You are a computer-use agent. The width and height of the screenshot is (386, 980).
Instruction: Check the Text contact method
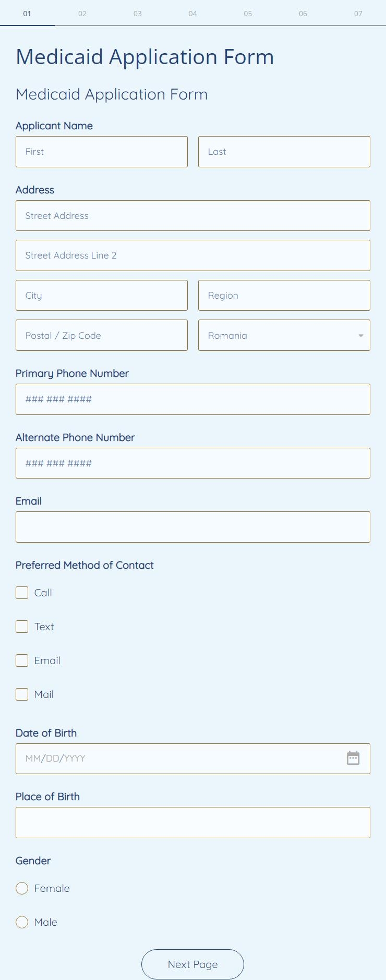[21, 627]
